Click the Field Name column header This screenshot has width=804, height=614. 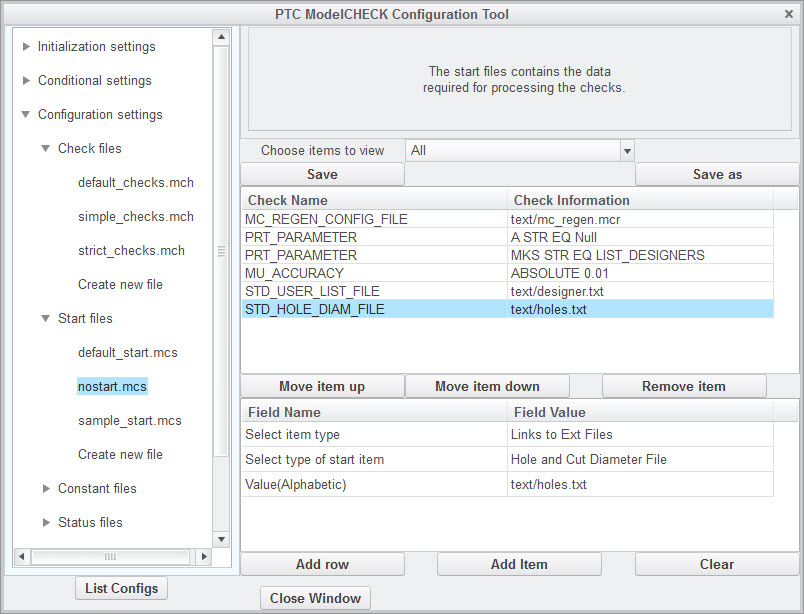tap(374, 412)
